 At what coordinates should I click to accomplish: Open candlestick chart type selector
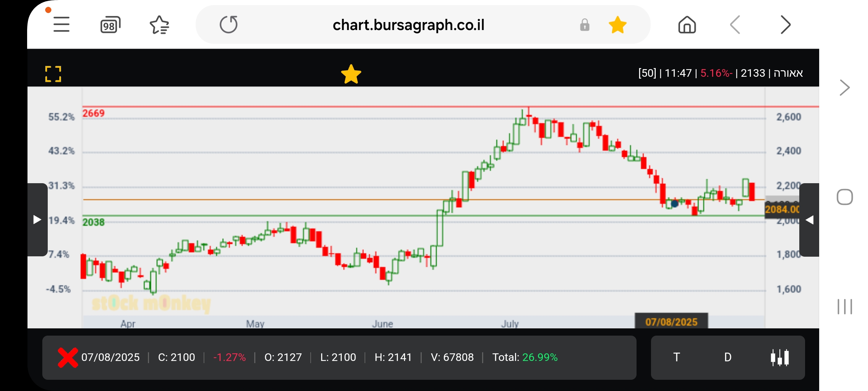(780, 357)
